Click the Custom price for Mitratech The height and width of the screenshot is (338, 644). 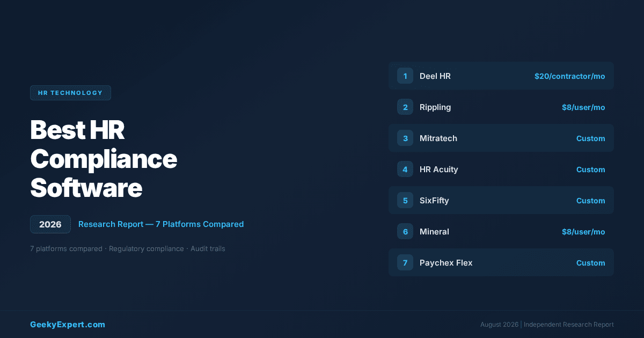pyautogui.click(x=591, y=138)
